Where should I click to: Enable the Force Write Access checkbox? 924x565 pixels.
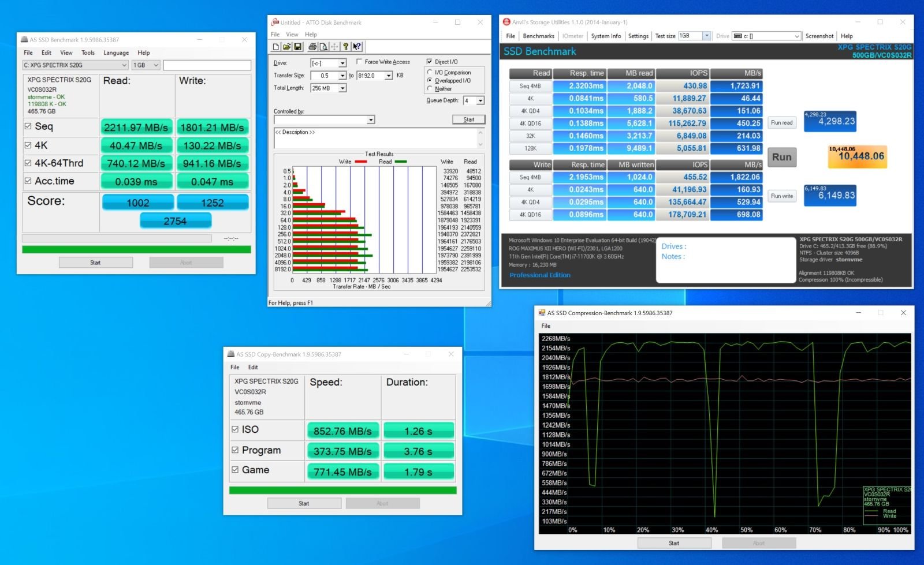(359, 62)
